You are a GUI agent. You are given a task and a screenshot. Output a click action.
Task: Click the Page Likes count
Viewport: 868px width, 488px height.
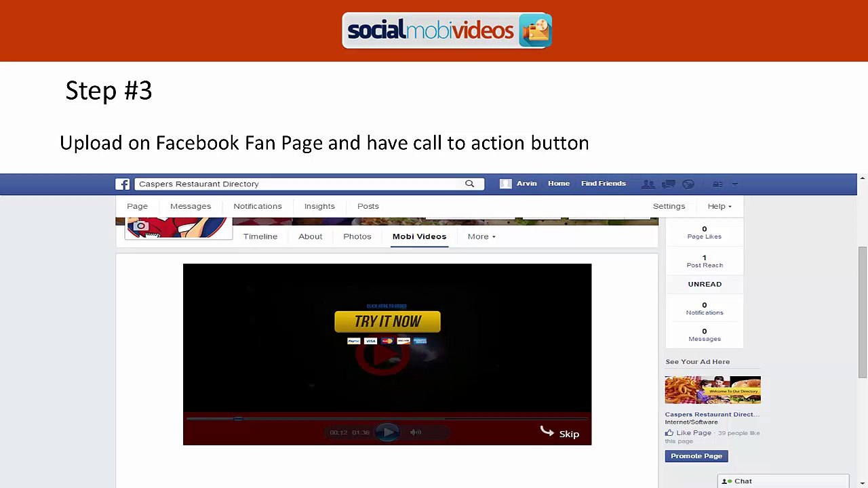tap(705, 229)
